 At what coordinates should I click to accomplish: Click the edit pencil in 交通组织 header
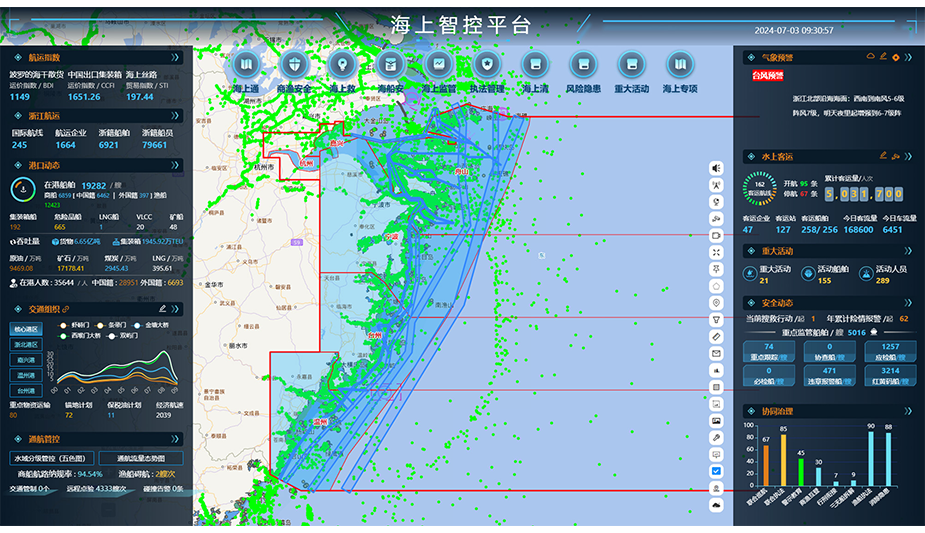coord(162,309)
